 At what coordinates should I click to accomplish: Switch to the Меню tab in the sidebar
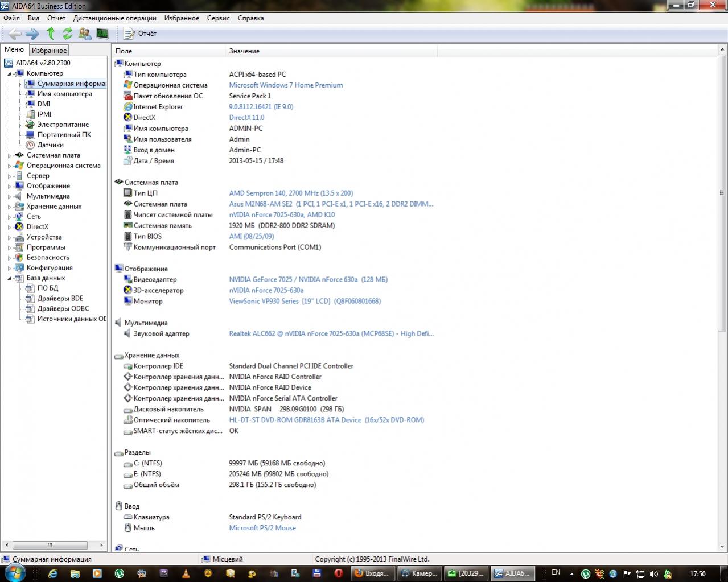14,49
